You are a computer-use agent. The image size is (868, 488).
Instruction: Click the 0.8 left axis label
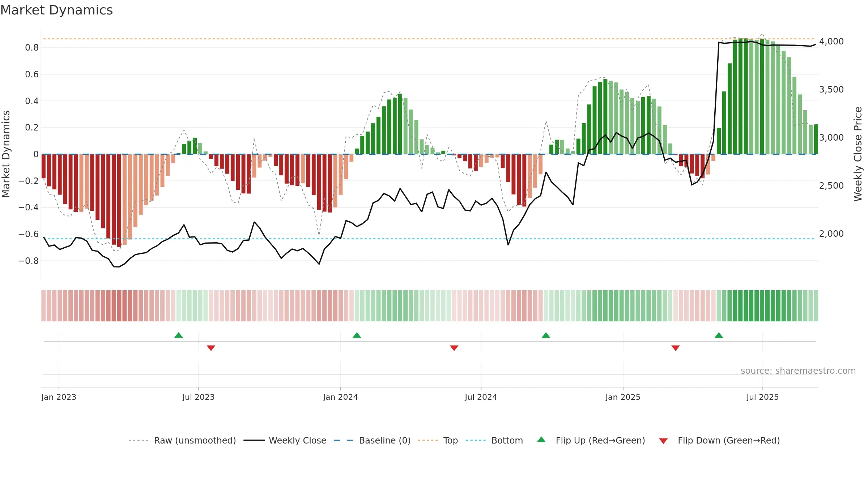click(x=32, y=48)
